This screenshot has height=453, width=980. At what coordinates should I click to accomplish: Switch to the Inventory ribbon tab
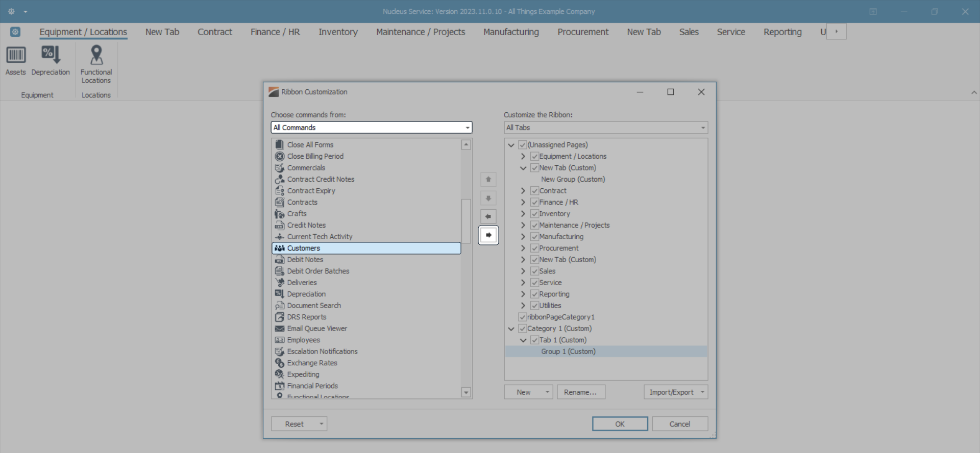(338, 32)
